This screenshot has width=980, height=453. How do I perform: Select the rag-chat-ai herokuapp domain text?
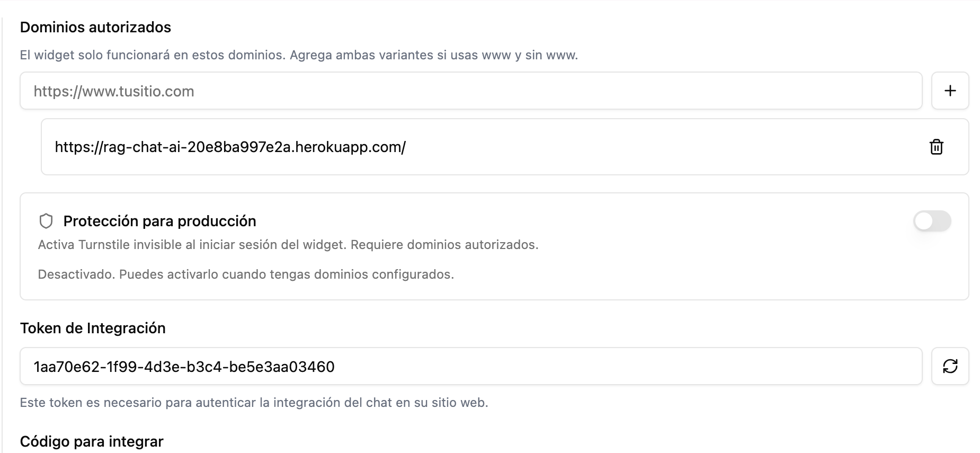pos(230,147)
